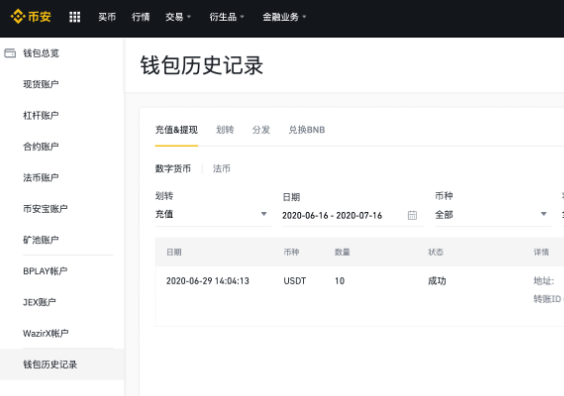Select the 法币 sub-tab

coord(222,168)
